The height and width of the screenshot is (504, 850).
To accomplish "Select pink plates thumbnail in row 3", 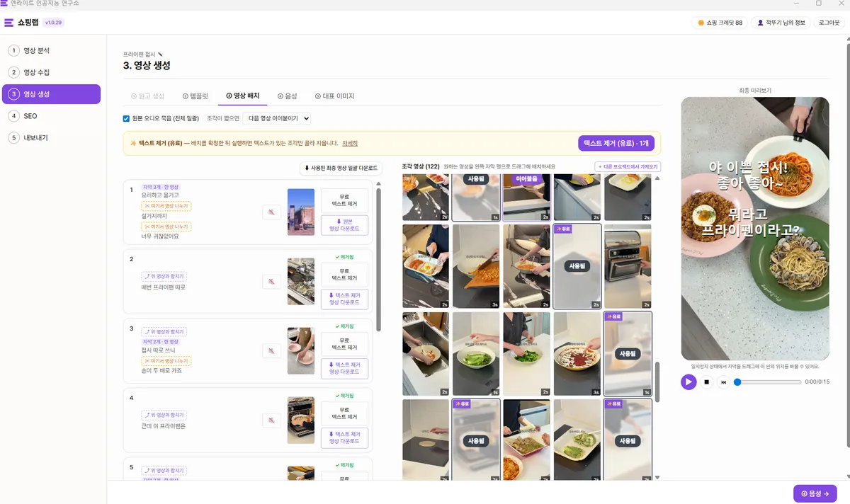I will tap(301, 350).
